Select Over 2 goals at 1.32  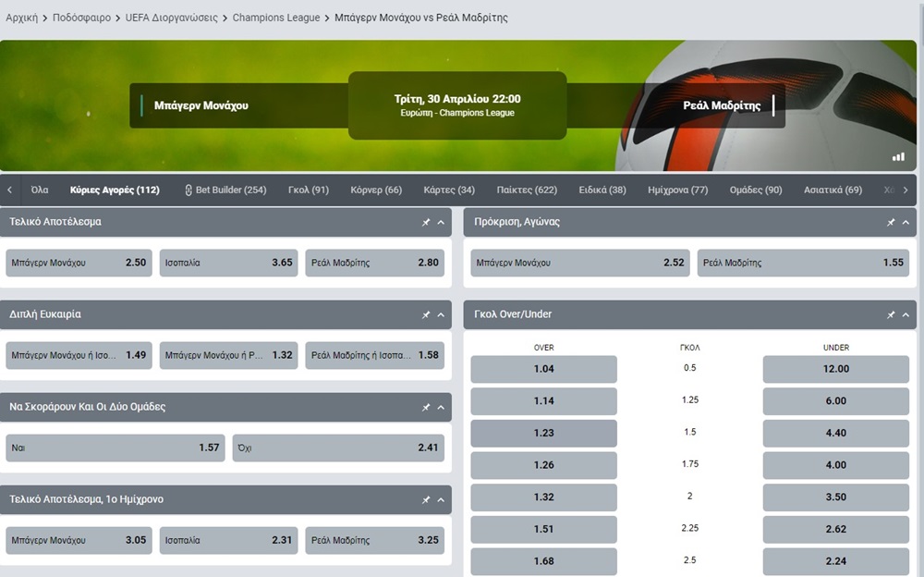[x=544, y=497]
